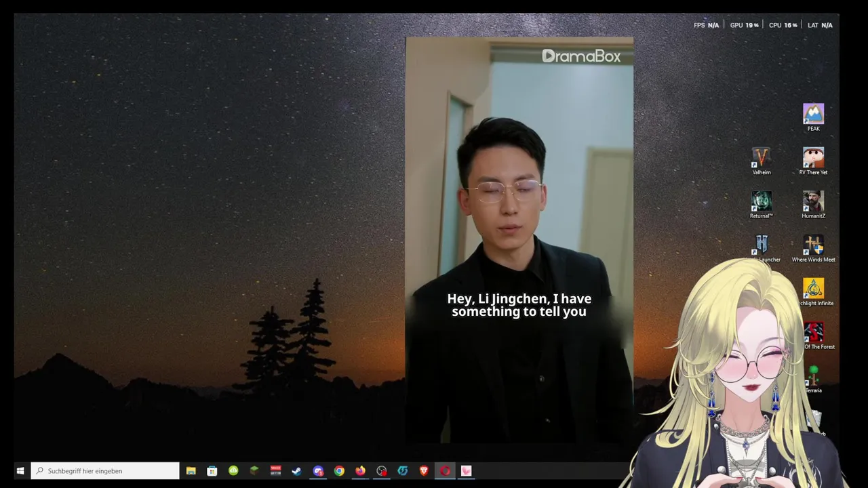This screenshot has height=488, width=868.
Task: Open the pink app taskbar icon
Action: [x=466, y=471]
